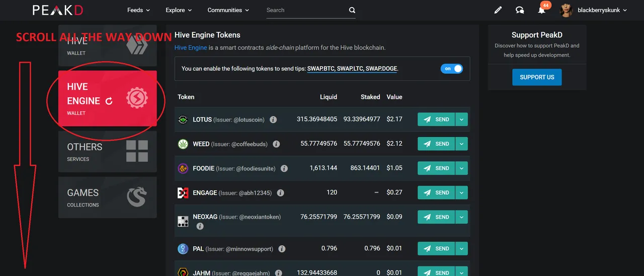This screenshot has height=276, width=644.
Task: Click the FOODIE staked amount 863.14401
Action: click(x=365, y=168)
